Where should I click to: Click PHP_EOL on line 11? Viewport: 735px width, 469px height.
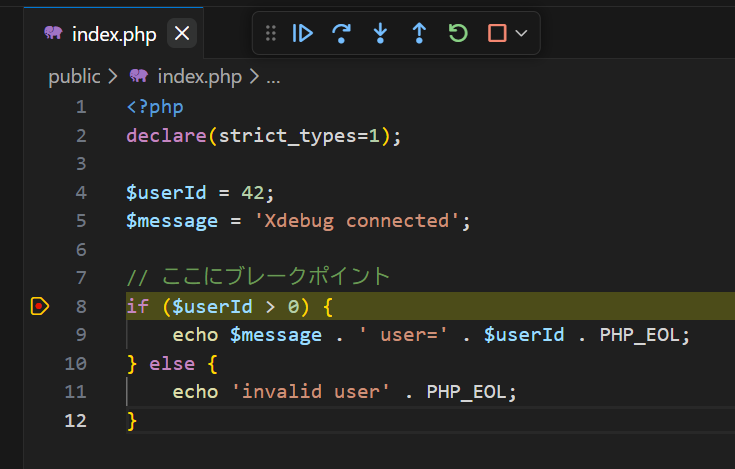point(466,392)
